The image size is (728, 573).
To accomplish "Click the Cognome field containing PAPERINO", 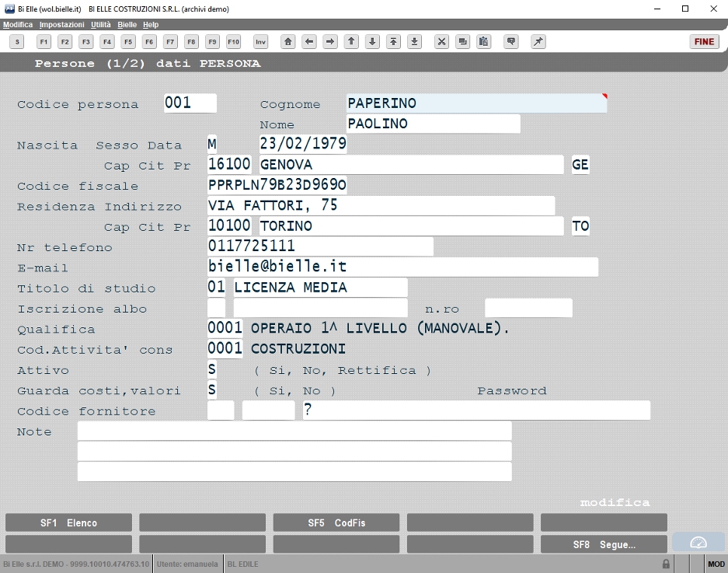I will pos(476,103).
